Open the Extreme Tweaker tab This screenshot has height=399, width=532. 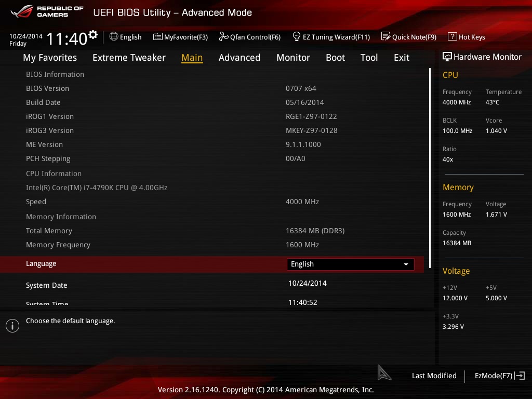(129, 58)
